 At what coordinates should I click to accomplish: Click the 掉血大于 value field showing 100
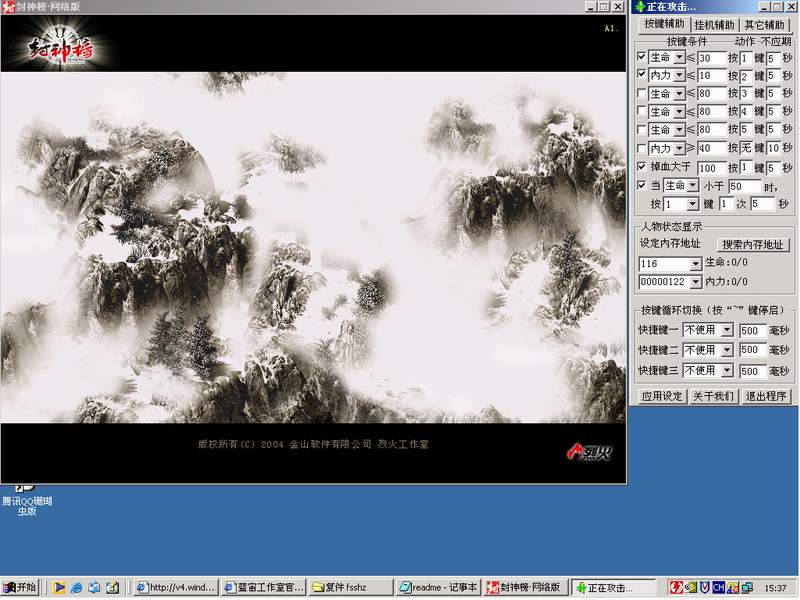pos(711,168)
